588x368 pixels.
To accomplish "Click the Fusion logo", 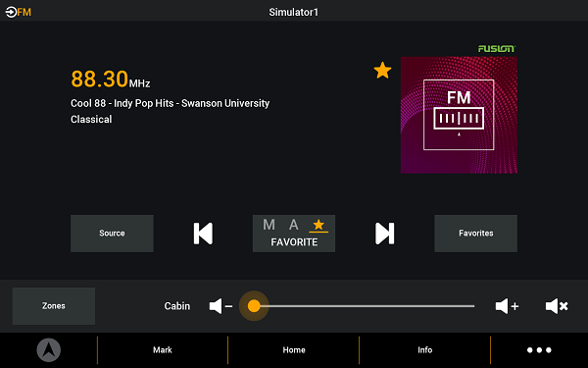I will point(497,49).
